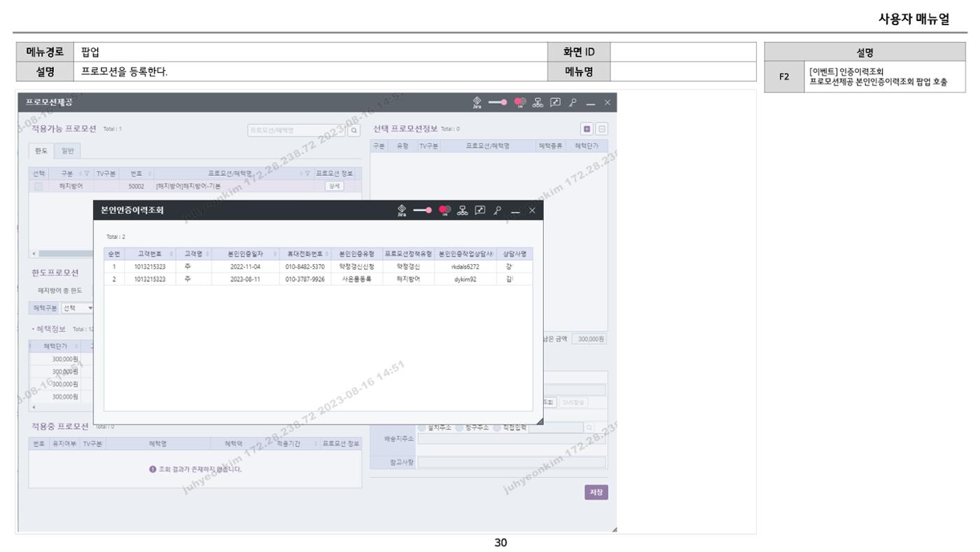Screen dimensions: 980x552
Task: Click the 남은 금액 300,000원 field
Action: 589,339
